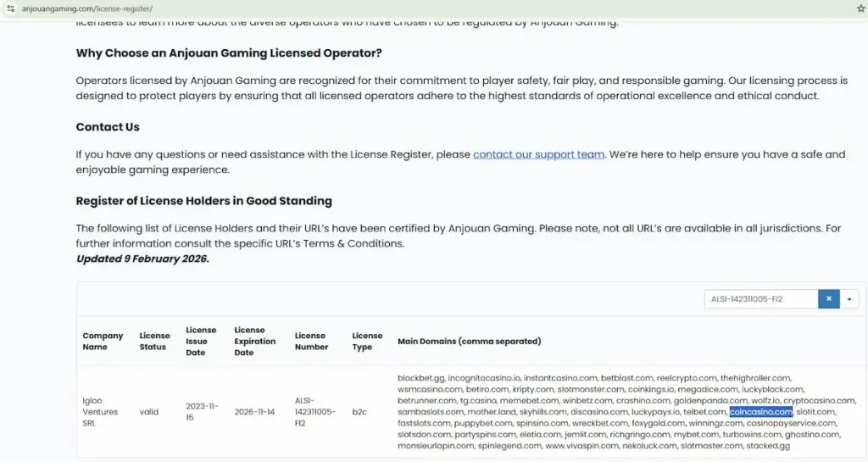Click the search field containing ALSI-142311005-FI2
Viewport: 868px width, 462px height.
(x=761, y=298)
